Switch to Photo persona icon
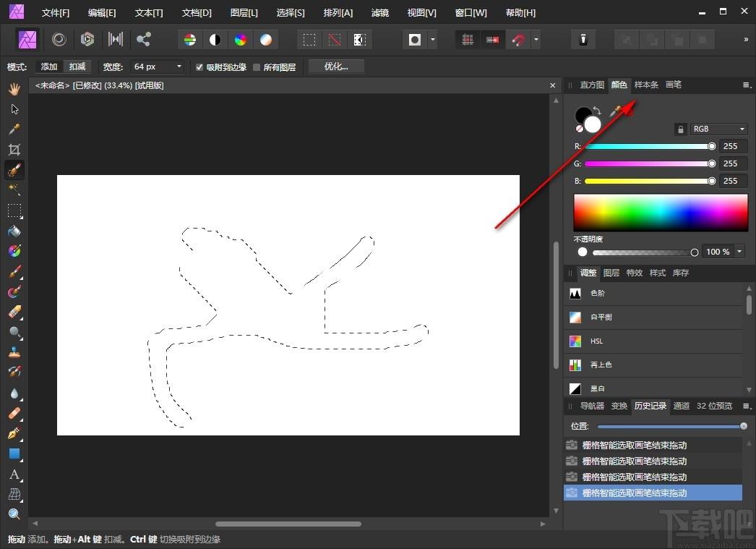Image resolution: width=756 pixels, height=549 pixels. coord(27,39)
